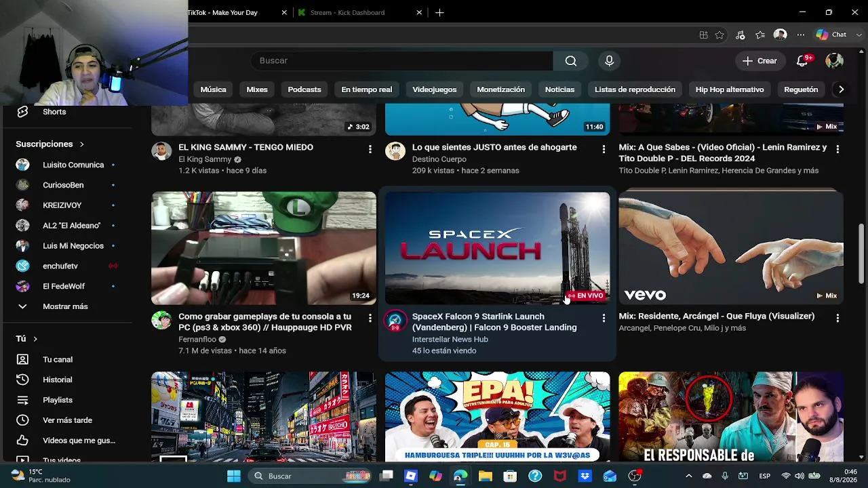
Task: Open more options for EL KING SAMMY video
Action: (x=370, y=148)
